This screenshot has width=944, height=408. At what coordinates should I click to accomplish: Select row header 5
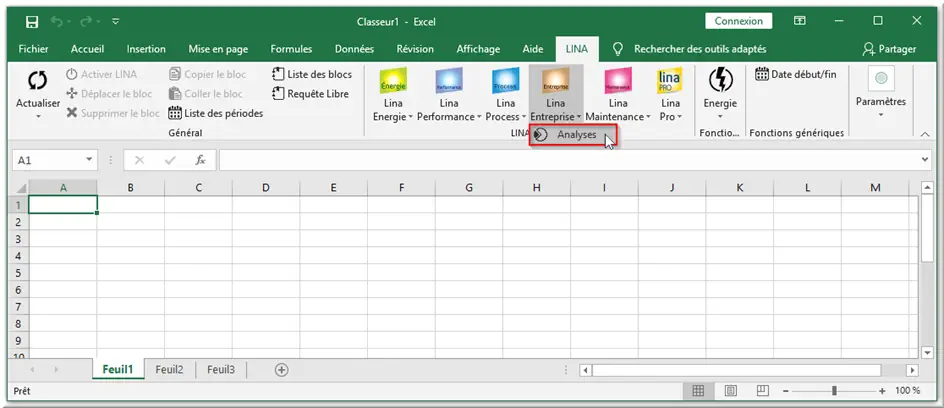tap(19, 273)
